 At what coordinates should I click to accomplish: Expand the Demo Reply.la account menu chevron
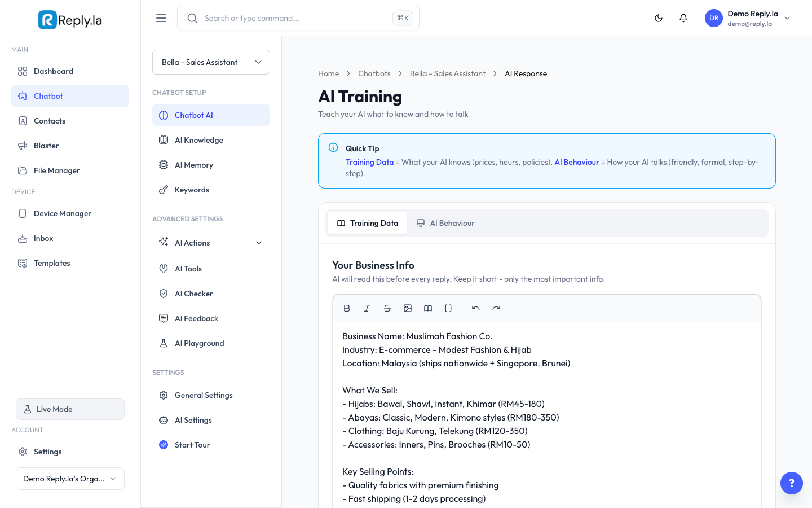[787, 18]
